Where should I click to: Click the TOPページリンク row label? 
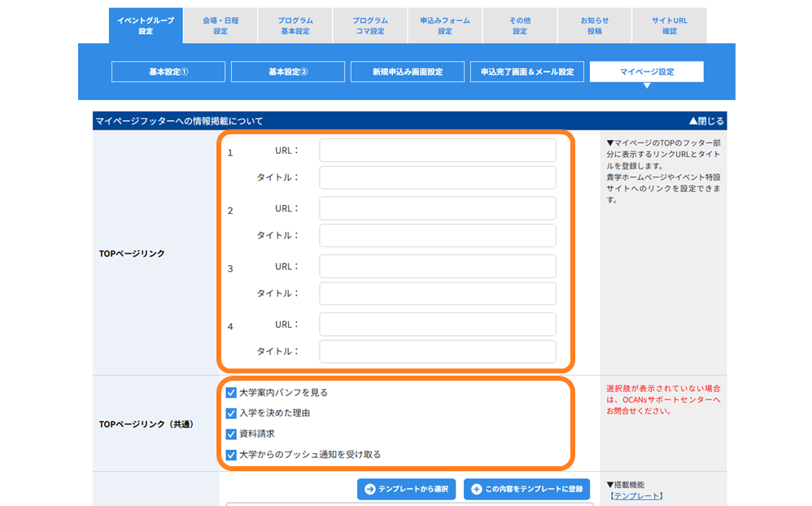[x=132, y=253]
